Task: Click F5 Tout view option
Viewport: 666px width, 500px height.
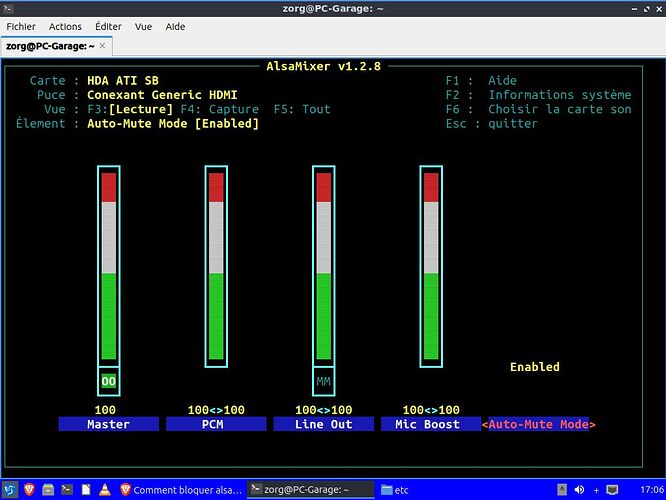Action: tap(302, 109)
